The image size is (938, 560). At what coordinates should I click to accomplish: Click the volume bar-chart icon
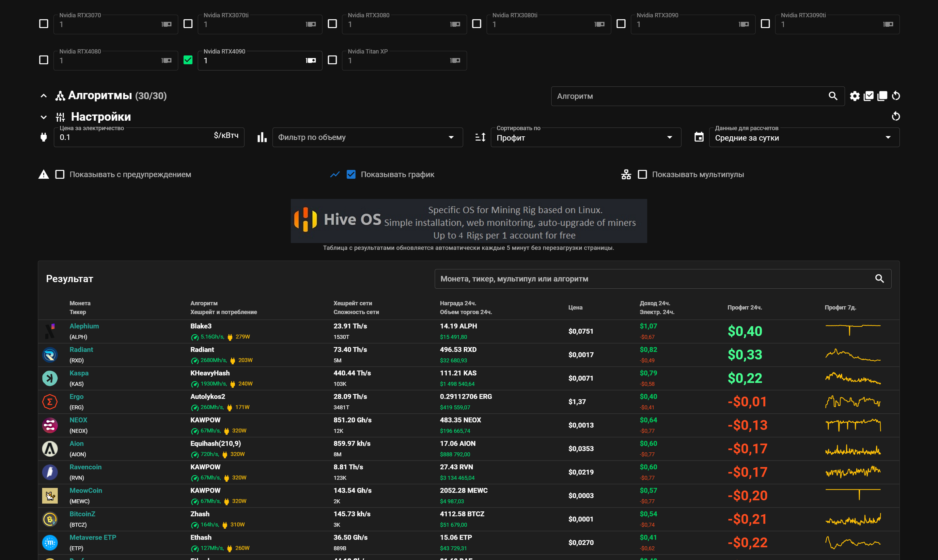pyautogui.click(x=262, y=137)
